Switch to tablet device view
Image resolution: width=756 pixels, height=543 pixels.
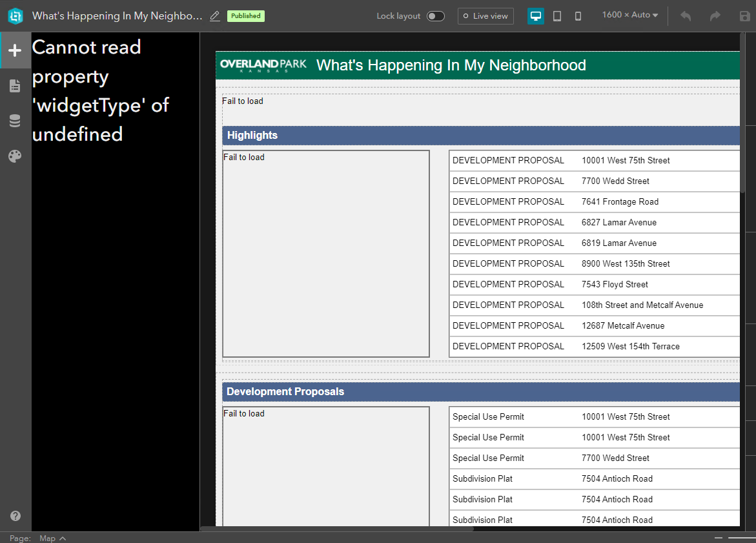[557, 16]
